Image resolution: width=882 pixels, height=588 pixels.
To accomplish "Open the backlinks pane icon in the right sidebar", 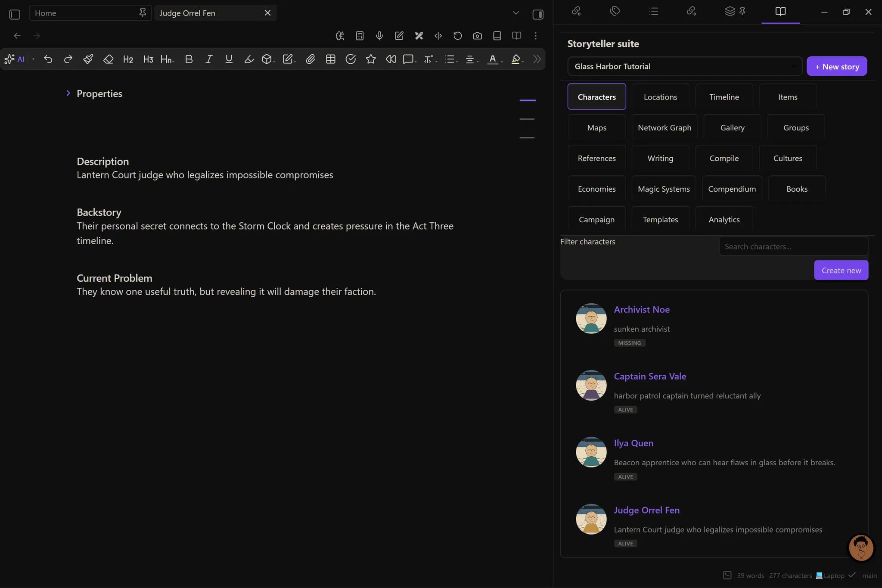I will click(x=577, y=11).
